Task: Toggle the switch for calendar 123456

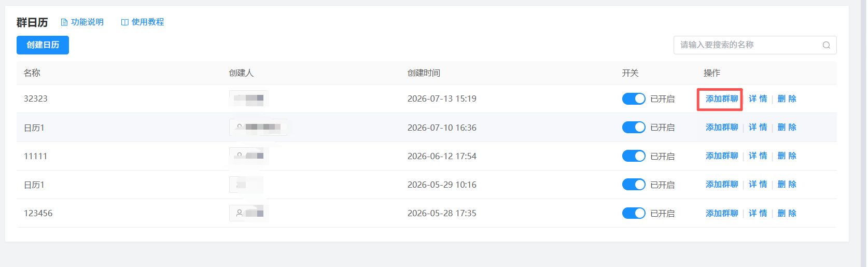Action: click(x=634, y=213)
